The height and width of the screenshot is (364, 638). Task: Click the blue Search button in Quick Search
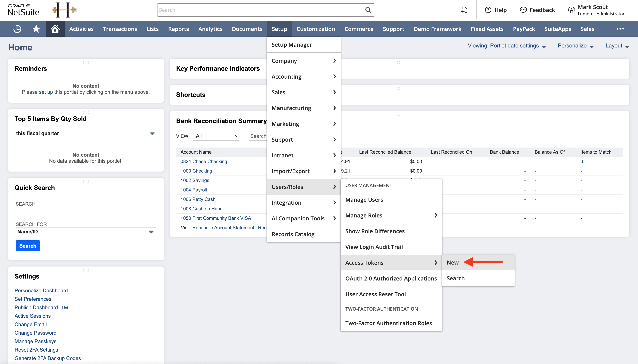28,246
